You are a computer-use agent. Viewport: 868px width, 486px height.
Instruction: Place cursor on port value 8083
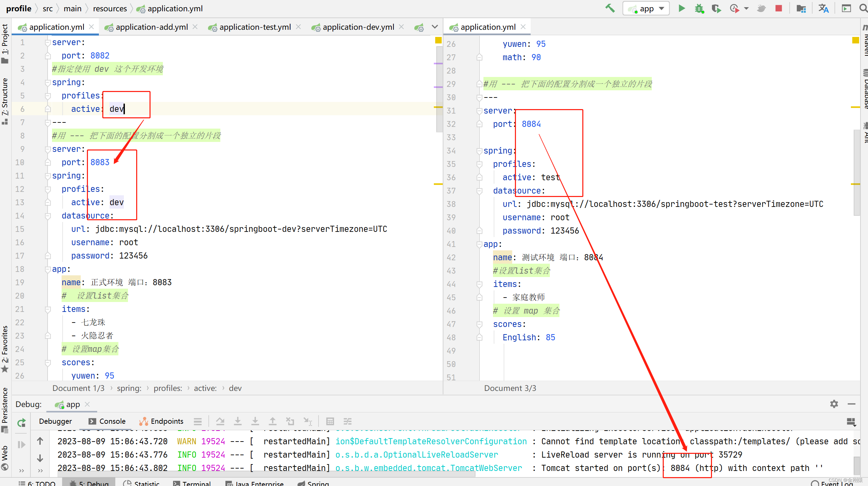point(100,162)
